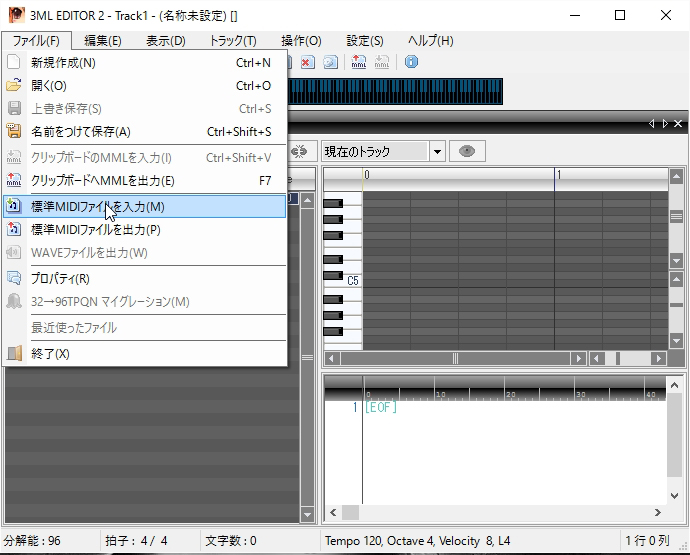The width and height of the screenshot is (690, 555).
Task: Click the piano roll horizontal scroll-left arrow
Action: pyautogui.click(x=331, y=359)
